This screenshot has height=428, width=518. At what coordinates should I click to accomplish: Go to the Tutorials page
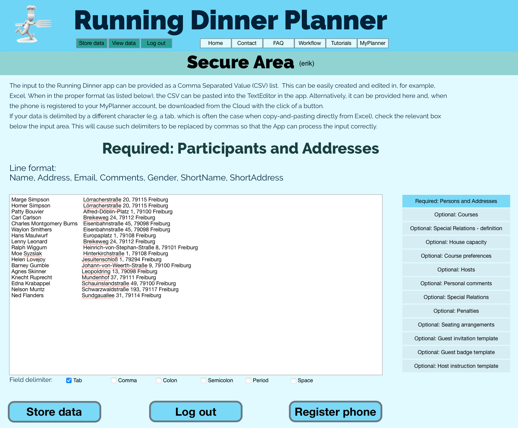click(341, 43)
